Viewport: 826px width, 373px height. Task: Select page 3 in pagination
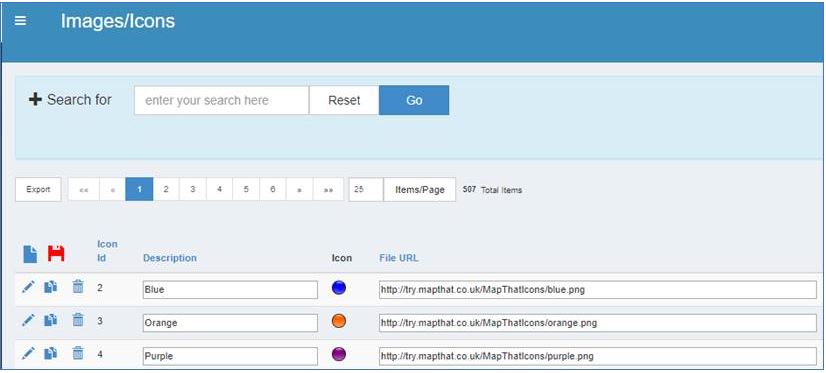[193, 189]
